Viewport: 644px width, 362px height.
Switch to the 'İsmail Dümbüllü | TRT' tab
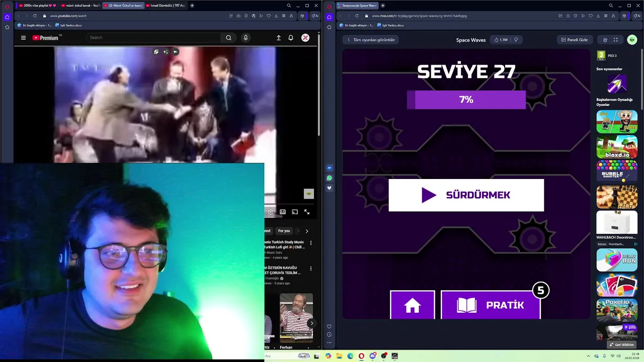point(166,6)
